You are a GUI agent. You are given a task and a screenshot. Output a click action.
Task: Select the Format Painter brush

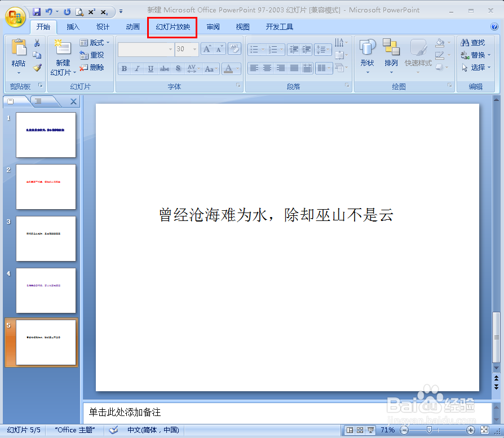[x=37, y=68]
